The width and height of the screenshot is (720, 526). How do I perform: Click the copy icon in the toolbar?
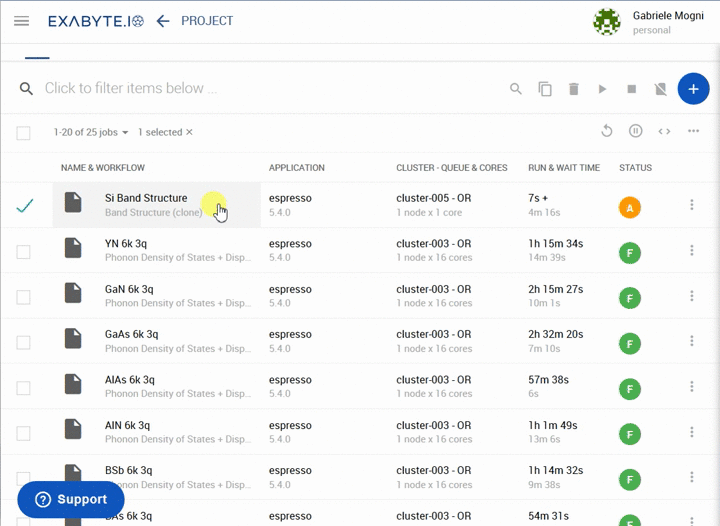pos(545,89)
